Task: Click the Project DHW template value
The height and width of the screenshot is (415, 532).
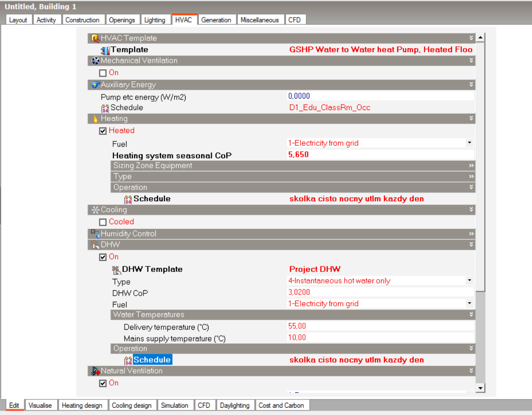Action: pyautogui.click(x=315, y=269)
